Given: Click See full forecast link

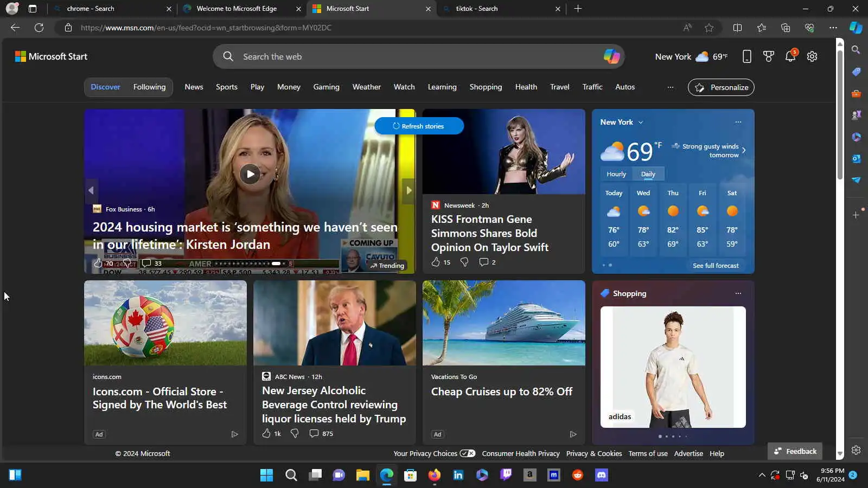Looking at the screenshot, I should pos(716,266).
